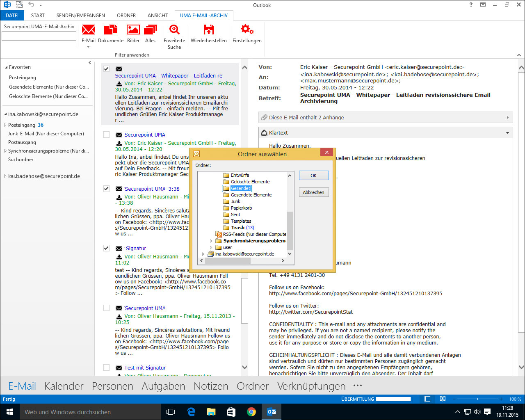Open the DATEI tab
Image resolution: width=525 pixels, height=420 pixels.
click(x=12, y=15)
